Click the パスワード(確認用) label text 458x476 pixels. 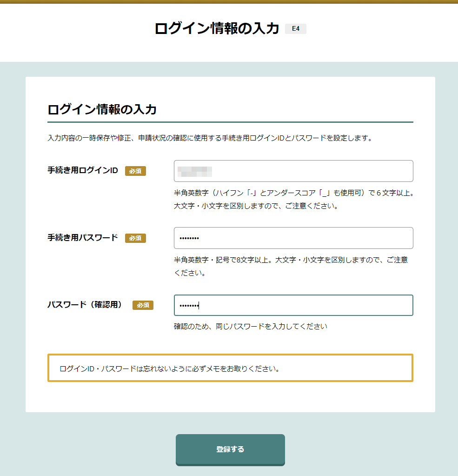(85, 304)
